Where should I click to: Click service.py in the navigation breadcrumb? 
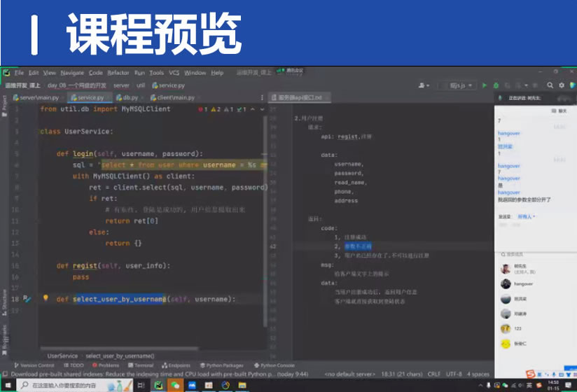(168, 85)
